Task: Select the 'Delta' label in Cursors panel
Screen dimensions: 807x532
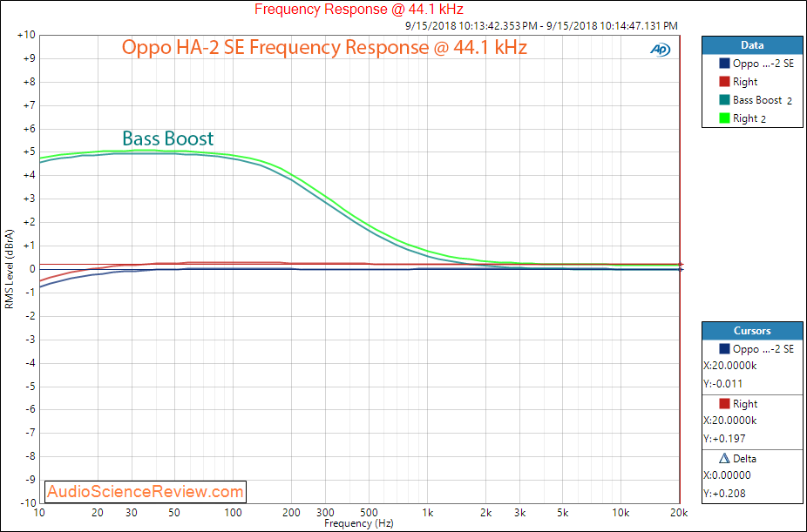Action: [744, 459]
